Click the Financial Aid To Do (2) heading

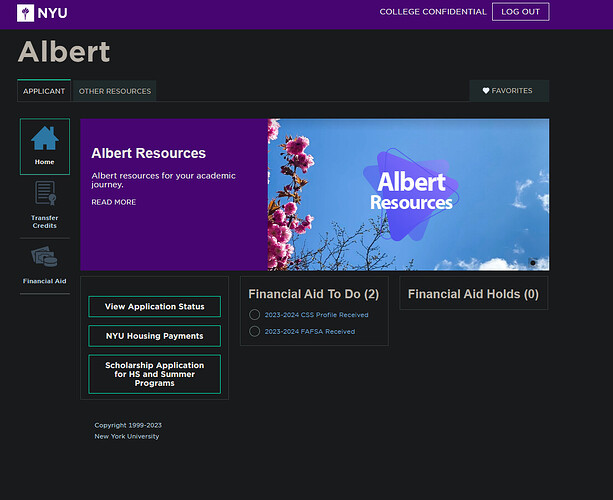314,294
